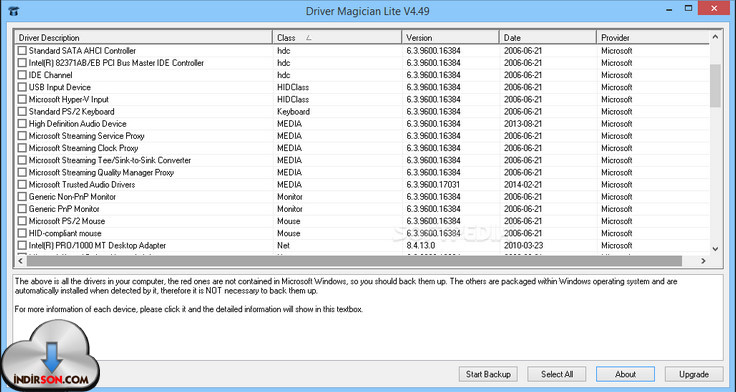Click version 6.3.9600.17031 cell
This screenshot has width=736, height=392.
click(433, 184)
